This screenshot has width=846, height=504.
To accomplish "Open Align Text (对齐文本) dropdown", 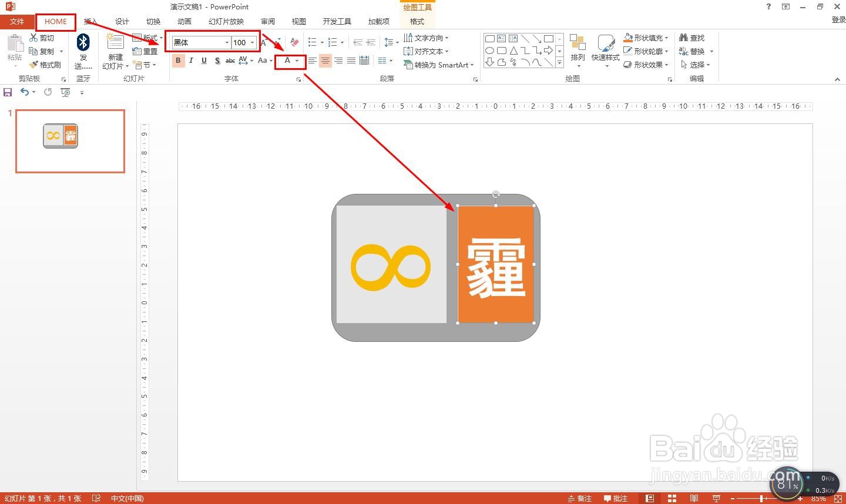I will point(427,51).
